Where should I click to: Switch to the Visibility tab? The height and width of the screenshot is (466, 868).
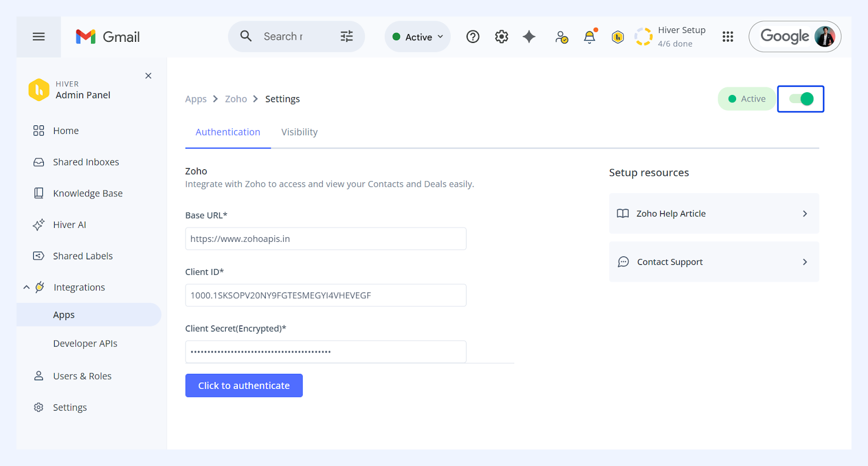click(x=299, y=132)
